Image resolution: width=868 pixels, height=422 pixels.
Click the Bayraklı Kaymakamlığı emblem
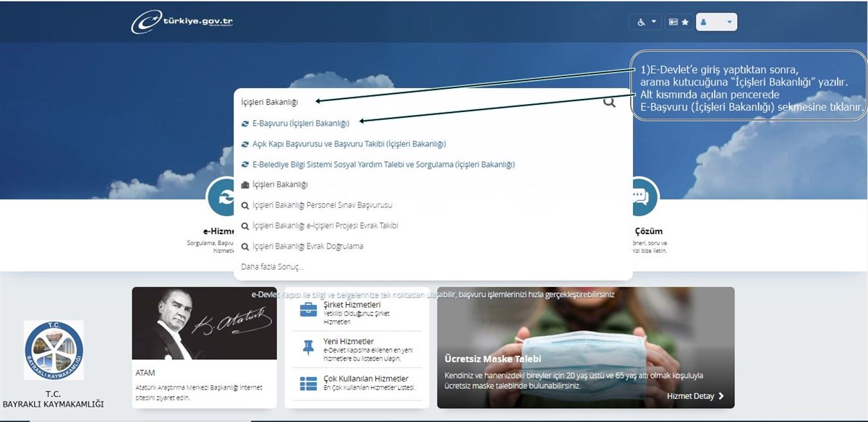point(54,350)
